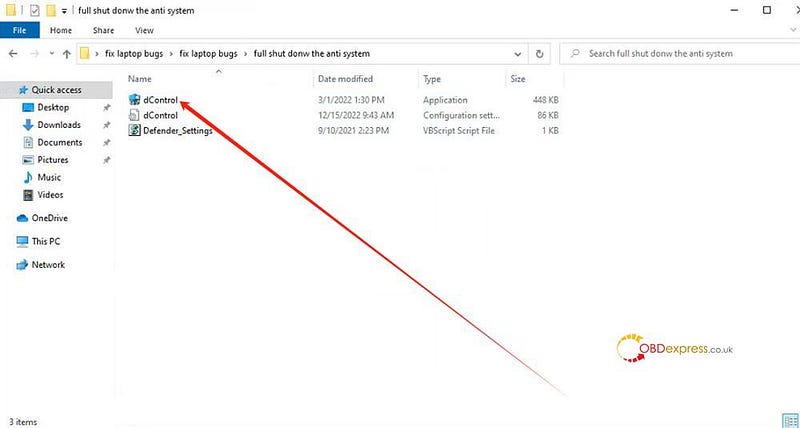Viewport: 800px width, 428px height.
Task: Open Network icon in navigation pane
Action: pyautogui.click(x=22, y=265)
